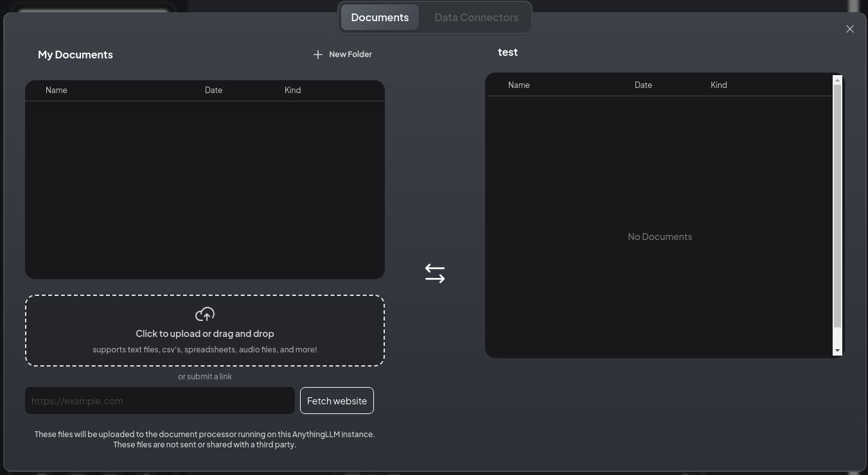Image resolution: width=868 pixels, height=475 pixels.
Task: Click Name column header in test workspace
Action: 519,85
